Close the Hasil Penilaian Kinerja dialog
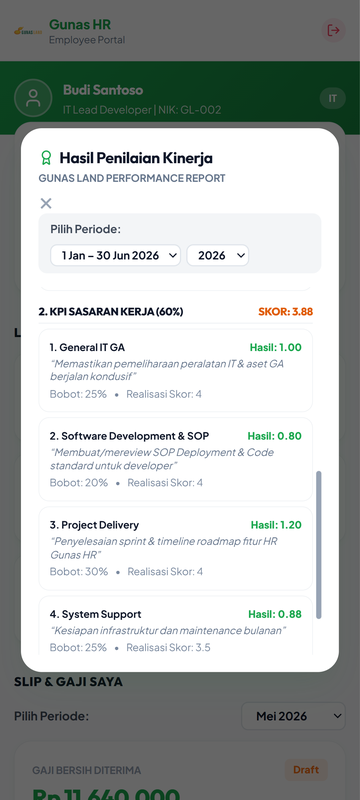The width and height of the screenshot is (360, 800). pos(46,204)
